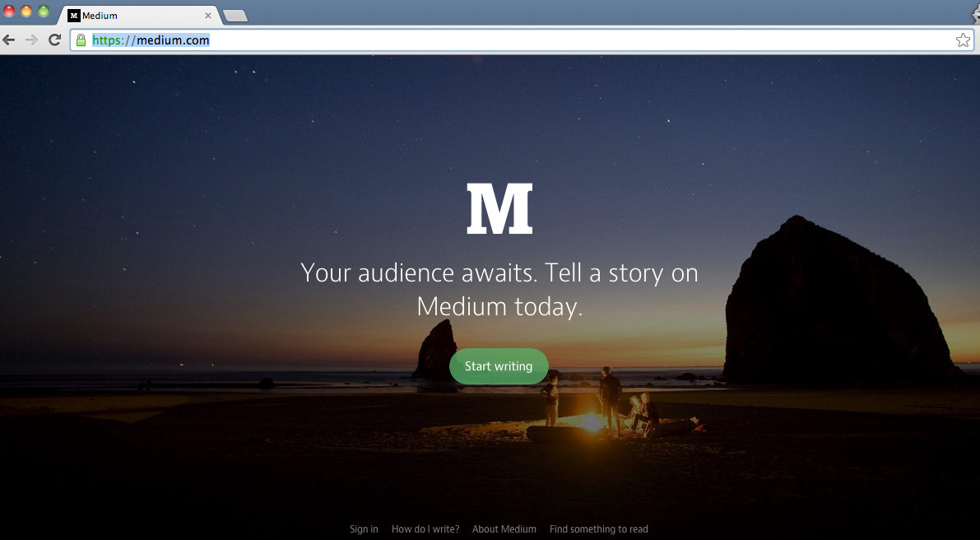
Task: Select the Medium browser tab
Action: 139,16
